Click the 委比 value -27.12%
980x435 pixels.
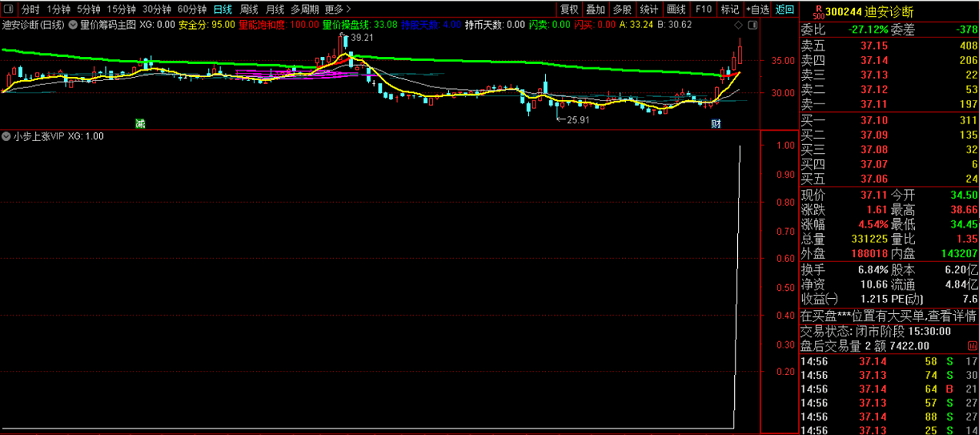pyautogui.click(x=868, y=29)
